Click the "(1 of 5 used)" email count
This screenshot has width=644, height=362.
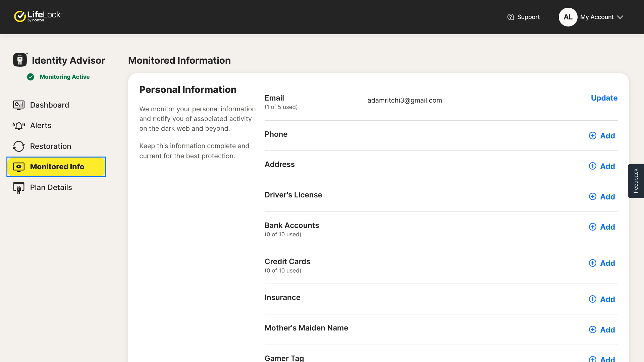tap(281, 107)
